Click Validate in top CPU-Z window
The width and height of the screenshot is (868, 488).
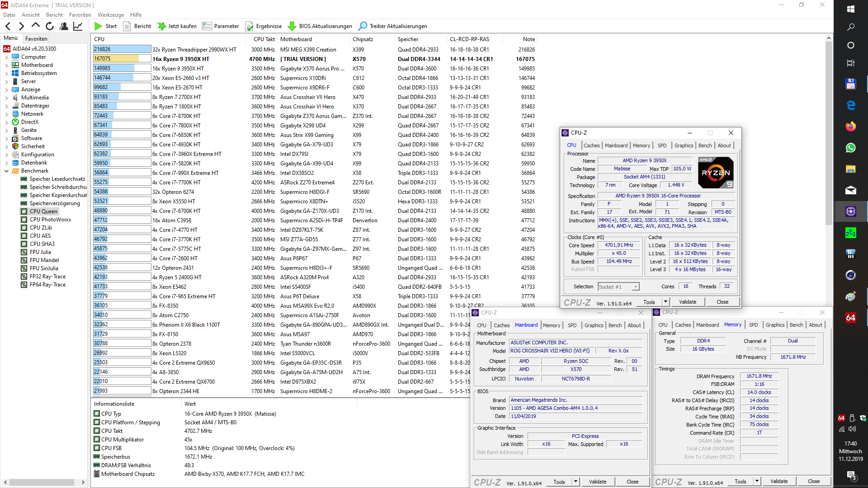point(687,302)
